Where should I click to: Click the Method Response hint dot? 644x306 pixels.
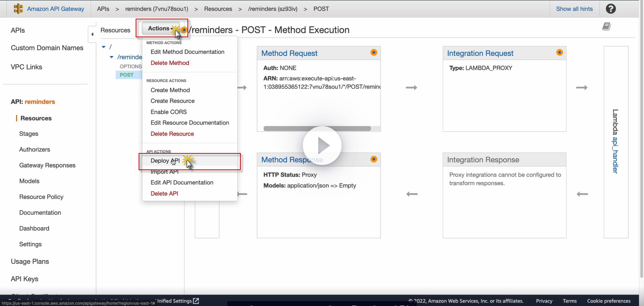click(374, 159)
